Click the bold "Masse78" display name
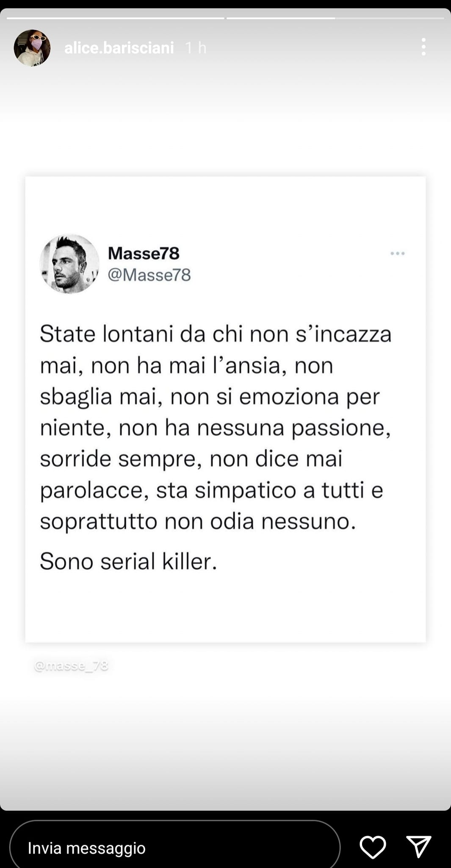The width and height of the screenshot is (451, 868). coord(144,253)
